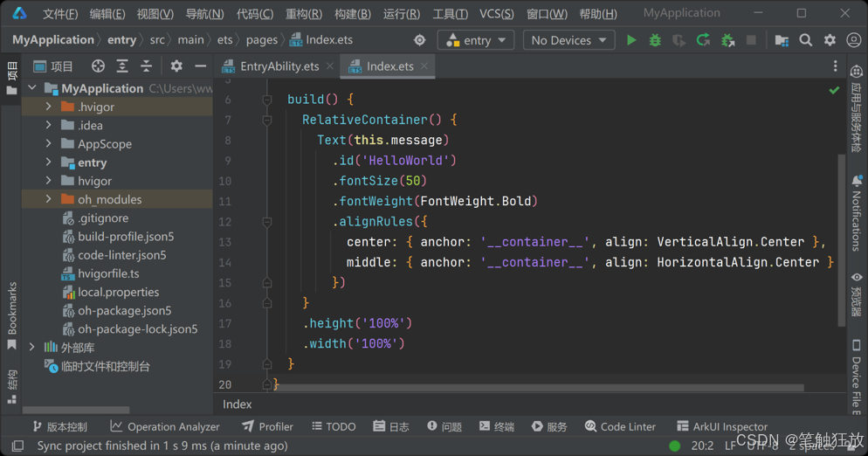
Task: Run the entry app with green play icon
Action: pos(631,40)
